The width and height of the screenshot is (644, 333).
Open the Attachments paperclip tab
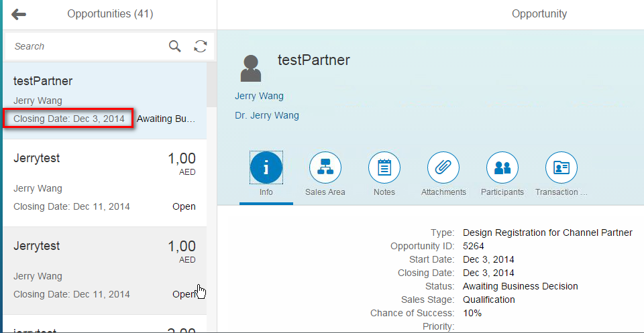pyautogui.click(x=443, y=168)
